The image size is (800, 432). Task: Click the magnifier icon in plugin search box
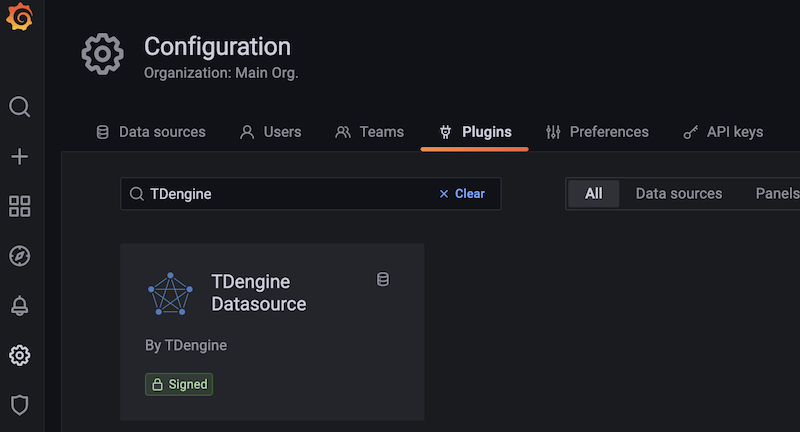[136, 194]
